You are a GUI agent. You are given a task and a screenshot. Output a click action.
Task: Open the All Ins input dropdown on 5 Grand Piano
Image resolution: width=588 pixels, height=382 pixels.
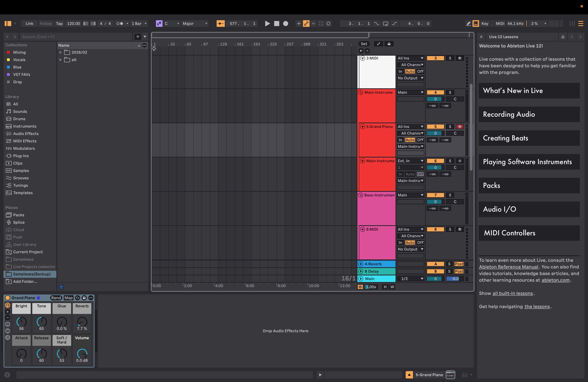pyautogui.click(x=410, y=126)
